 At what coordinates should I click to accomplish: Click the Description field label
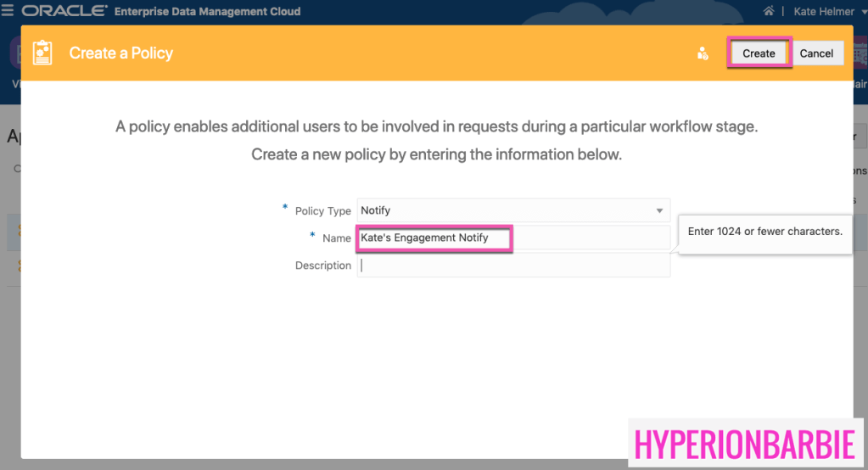tap(322, 266)
